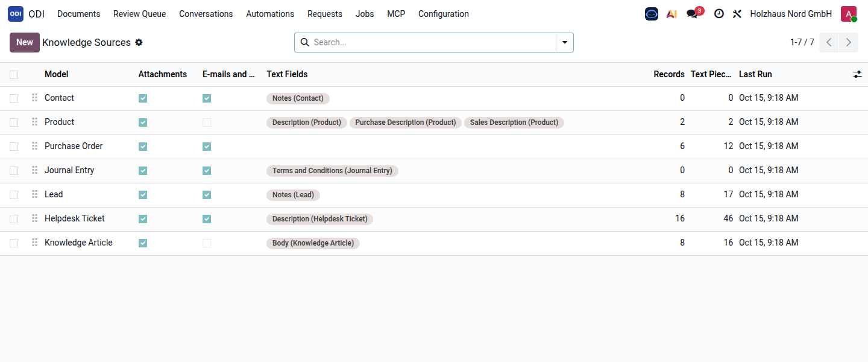Sort by the Model column header
The width and height of the screenshot is (868, 362).
pyautogui.click(x=57, y=74)
